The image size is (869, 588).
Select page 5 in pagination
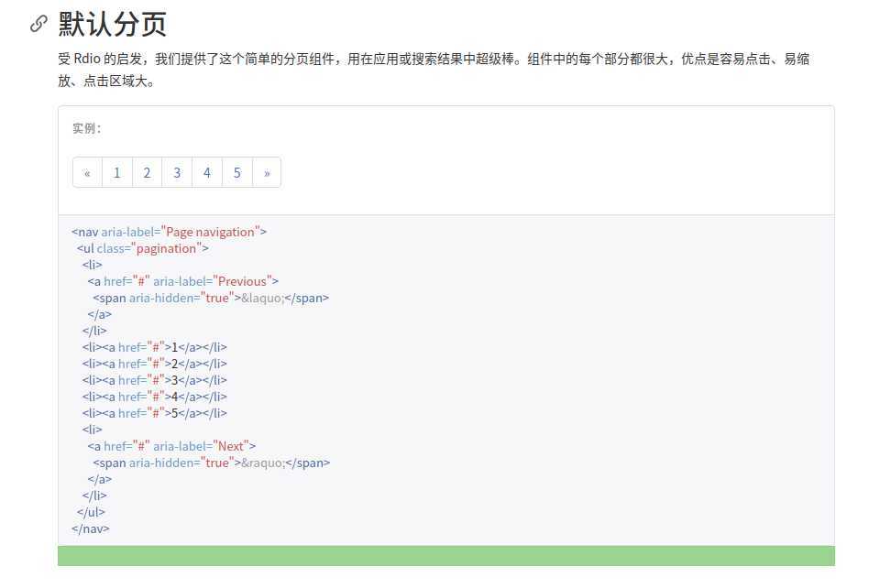tap(237, 173)
